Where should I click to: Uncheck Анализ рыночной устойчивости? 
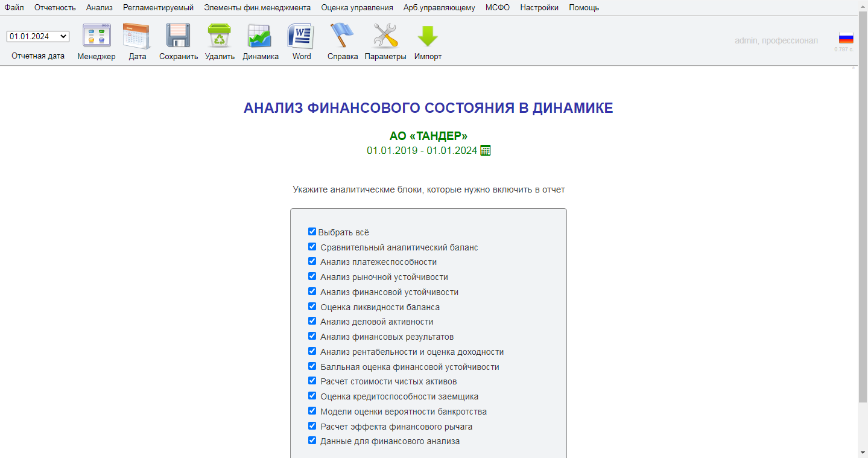pyautogui.click(x=312, y=276)
